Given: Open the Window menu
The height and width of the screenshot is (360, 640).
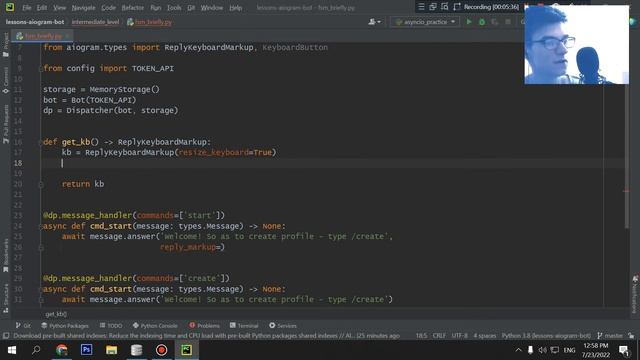Looking at the screenshot, I should [211, 8].
